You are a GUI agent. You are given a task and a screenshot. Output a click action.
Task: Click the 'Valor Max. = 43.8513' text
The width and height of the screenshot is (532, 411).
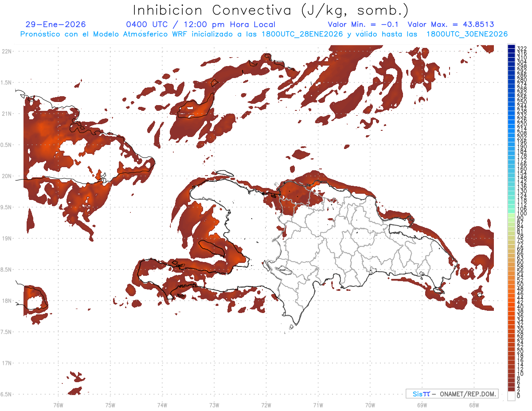click(x=451, y=25)
